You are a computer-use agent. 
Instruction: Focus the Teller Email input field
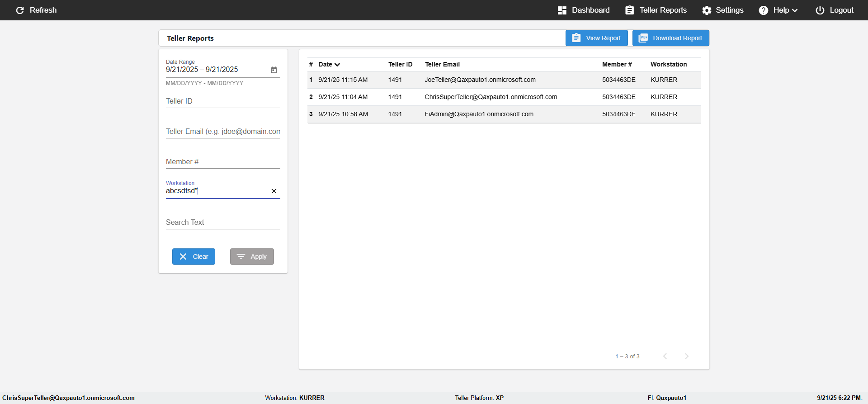click(x=223, y=131)
